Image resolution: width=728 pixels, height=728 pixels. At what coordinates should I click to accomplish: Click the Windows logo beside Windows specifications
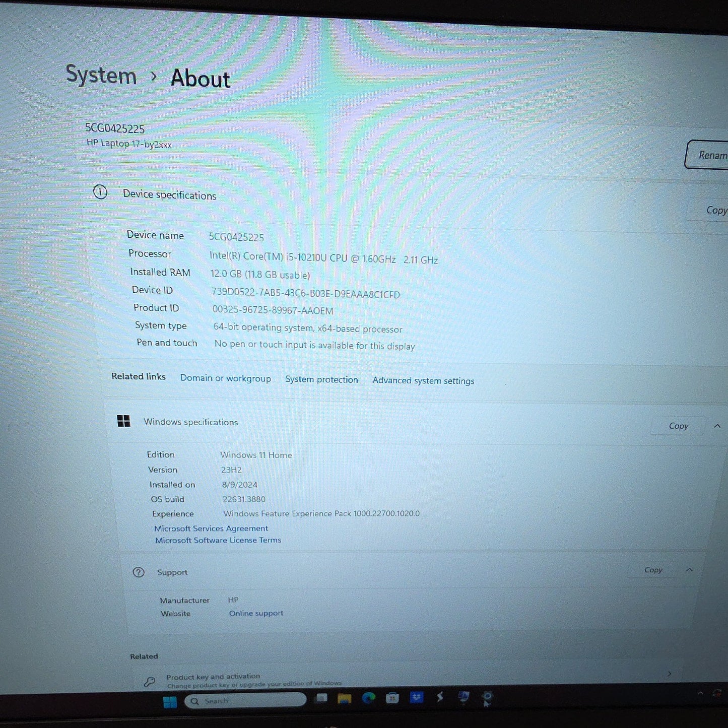(123, 421)
